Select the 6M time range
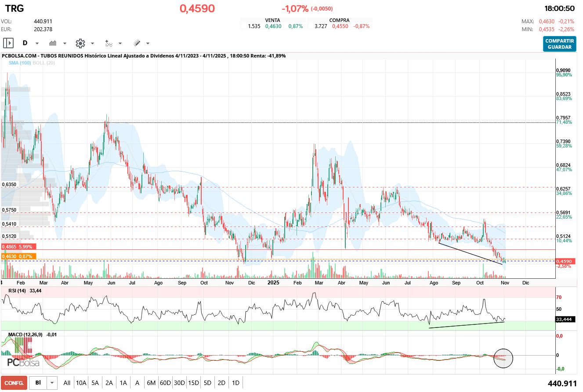This screenshot has height=392, width=583. pyautogui.click(x=151, y=383)
